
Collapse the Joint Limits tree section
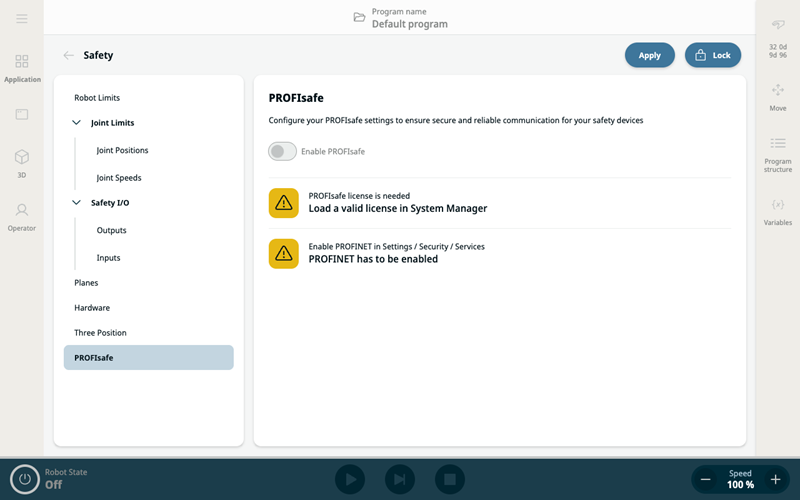point(77,123)
